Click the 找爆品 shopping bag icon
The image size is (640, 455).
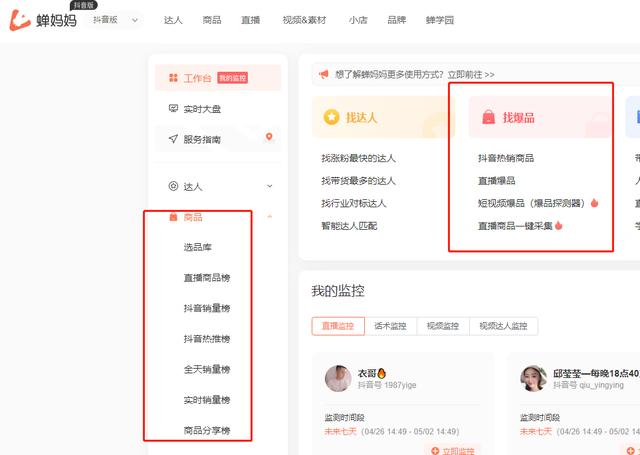(x=488, y=117)
